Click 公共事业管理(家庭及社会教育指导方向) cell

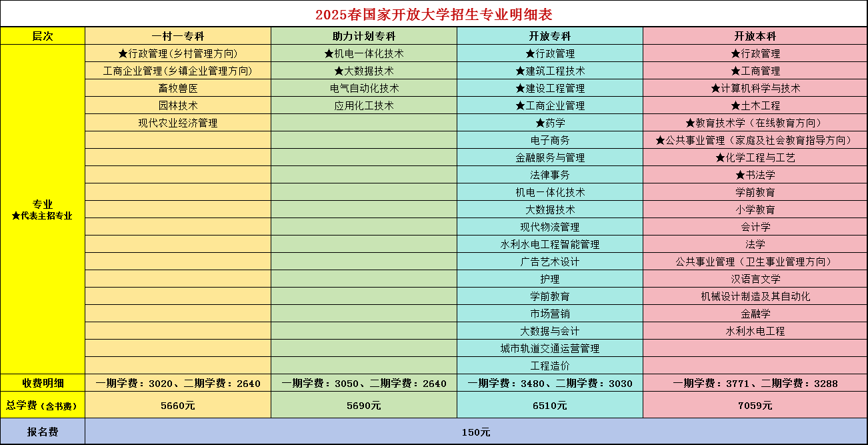[755, 140]
